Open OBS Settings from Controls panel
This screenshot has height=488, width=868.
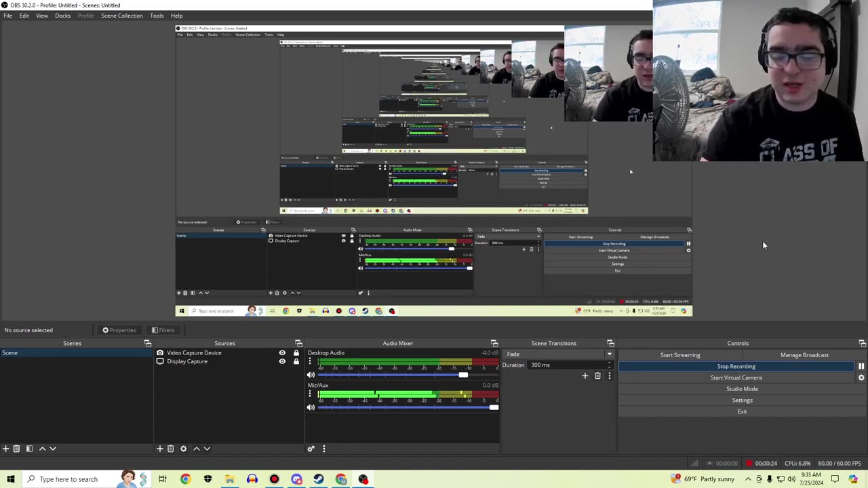[x=742, y=401]
